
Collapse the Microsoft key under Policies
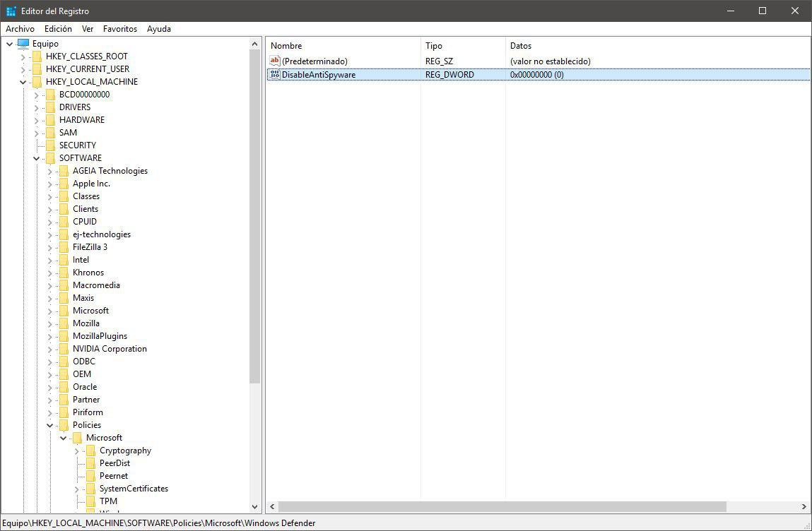pyautogui.click(x=64, y=438)
